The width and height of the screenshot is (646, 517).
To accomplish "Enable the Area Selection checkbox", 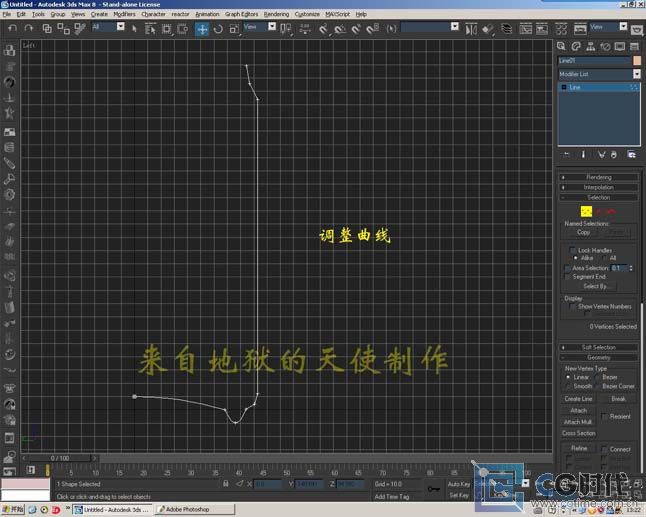I will click(567, 268).
